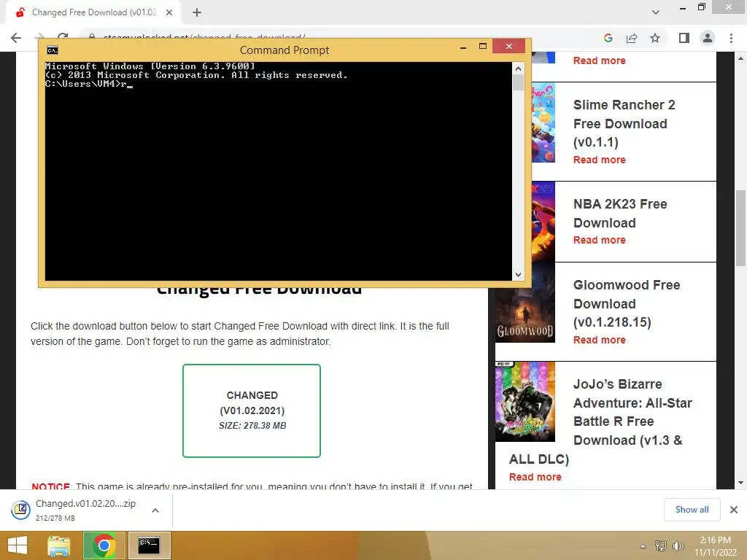
Task: Open NBA 2K23 Free Download link
Action: pos(620,214)
